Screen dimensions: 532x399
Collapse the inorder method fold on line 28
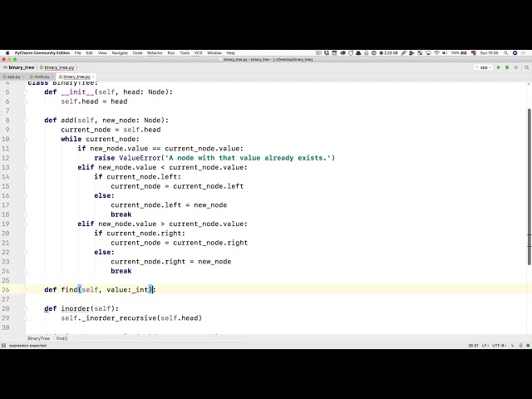coord(25,308)
